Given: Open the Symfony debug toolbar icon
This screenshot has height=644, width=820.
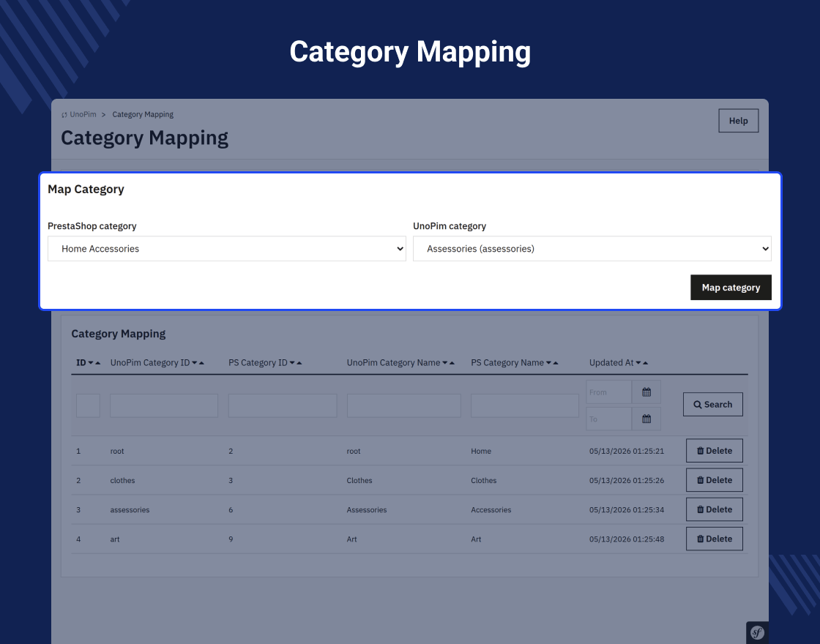Looking at the screenshot, I should point(757,632).
